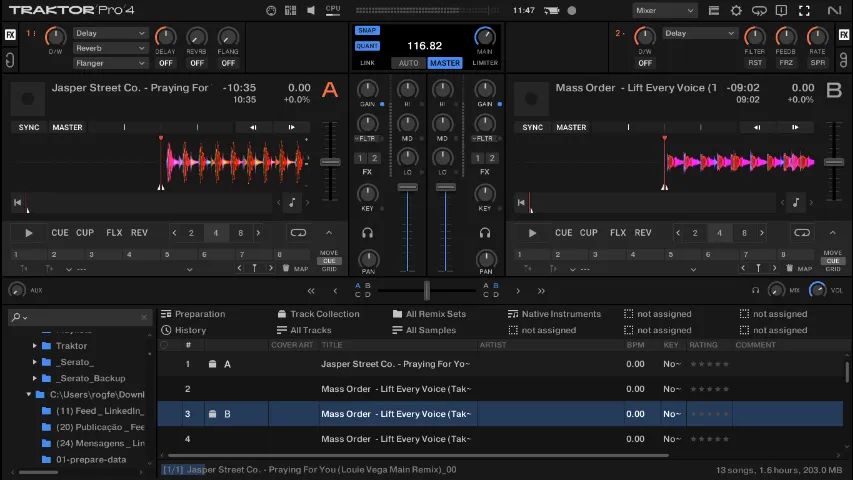
Task: Click the crossfader handle
Action: pos(427,291)
